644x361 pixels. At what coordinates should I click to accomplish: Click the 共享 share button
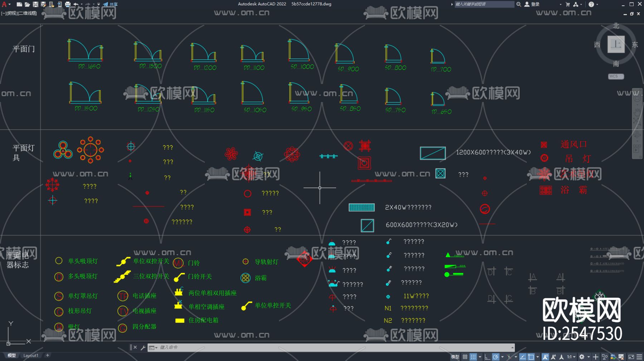coord(111,4)
